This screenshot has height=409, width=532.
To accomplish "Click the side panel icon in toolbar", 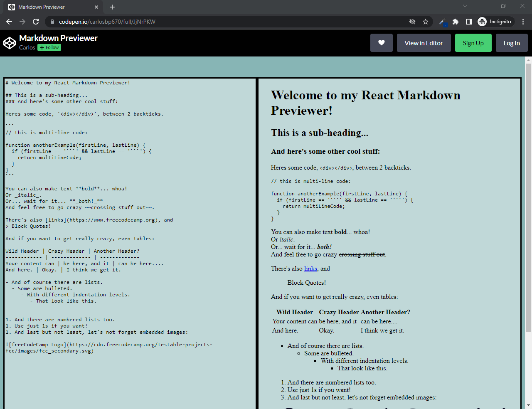I will coord(468,22).
